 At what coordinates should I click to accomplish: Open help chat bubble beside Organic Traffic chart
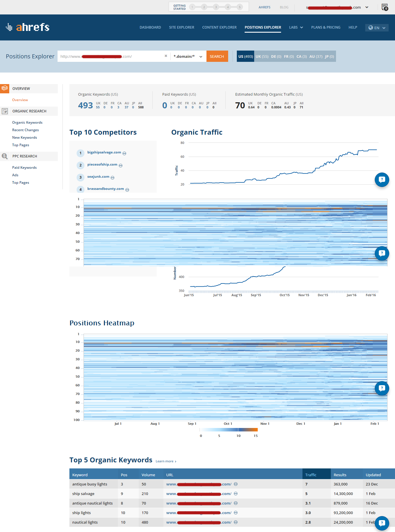[382, 179]
